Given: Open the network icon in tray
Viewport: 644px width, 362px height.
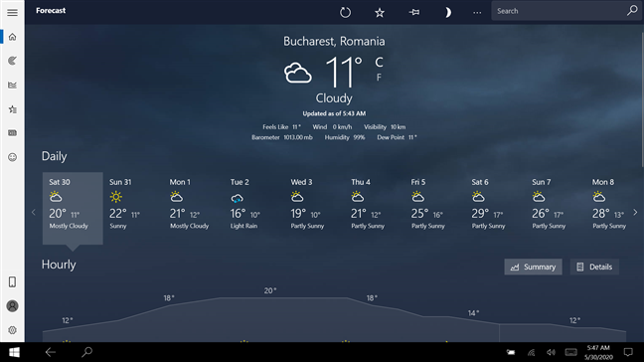Looking at the screenshot, I should pos(531,352).
